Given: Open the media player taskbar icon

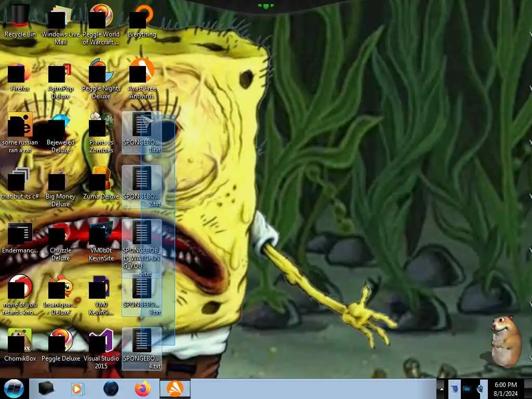Looking at the screenshot, I should [77, 389].
